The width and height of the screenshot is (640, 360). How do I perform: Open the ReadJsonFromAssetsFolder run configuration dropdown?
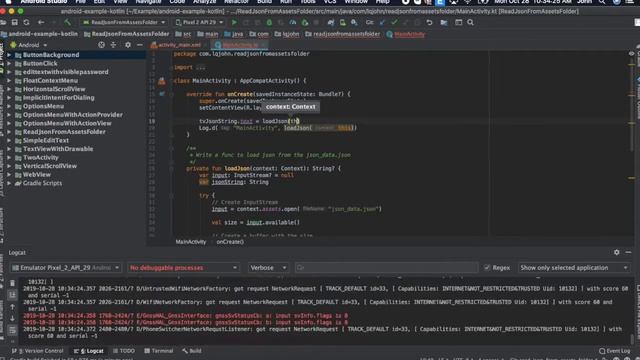[x=124, y=22]
